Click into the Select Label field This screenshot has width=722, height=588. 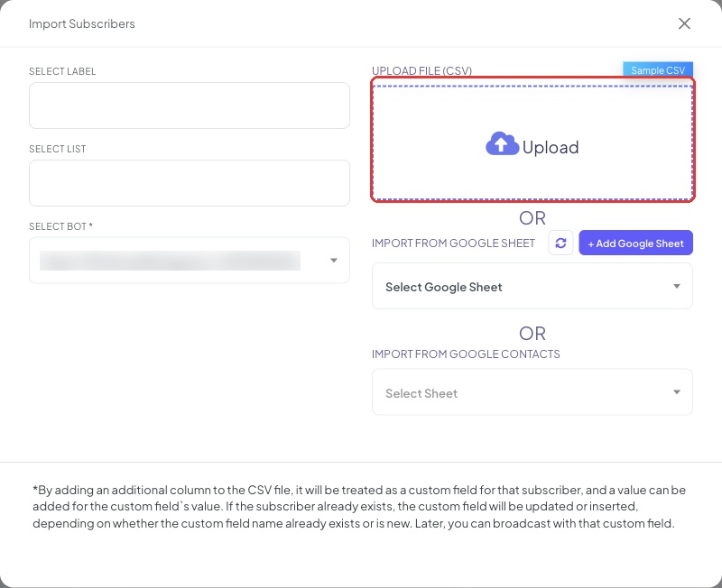click(x=190, y=106)
